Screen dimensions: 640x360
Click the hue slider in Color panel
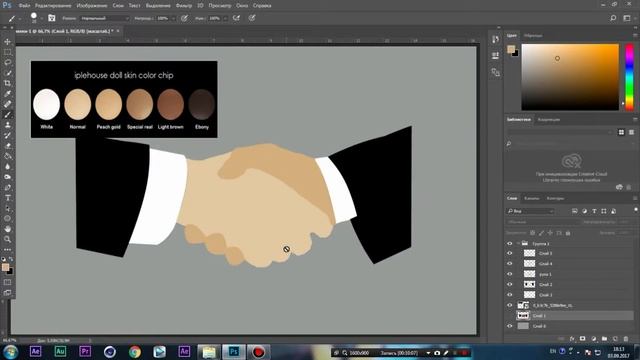coord(629,77)
